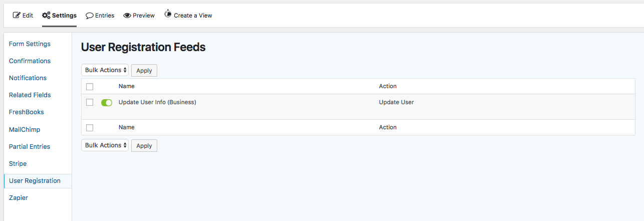
Task: Select the MailChimp settings tab
Action: tap(25, 130)
